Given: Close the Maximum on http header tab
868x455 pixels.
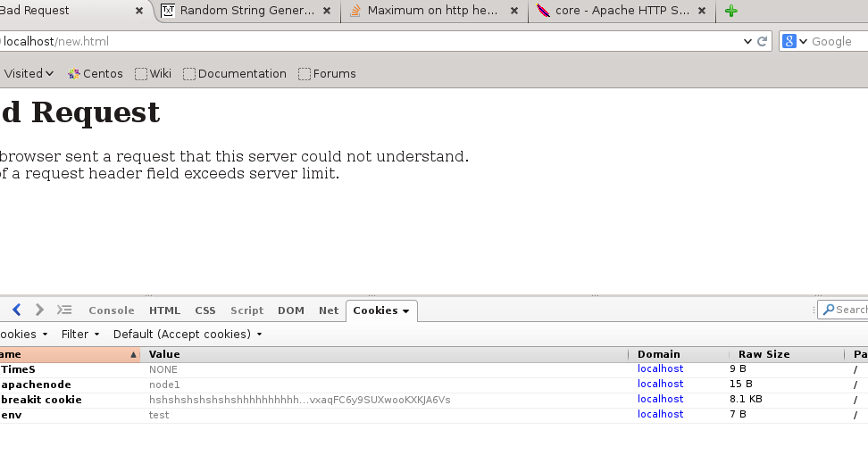Looking at the screenshot, I should pos(514,11).
